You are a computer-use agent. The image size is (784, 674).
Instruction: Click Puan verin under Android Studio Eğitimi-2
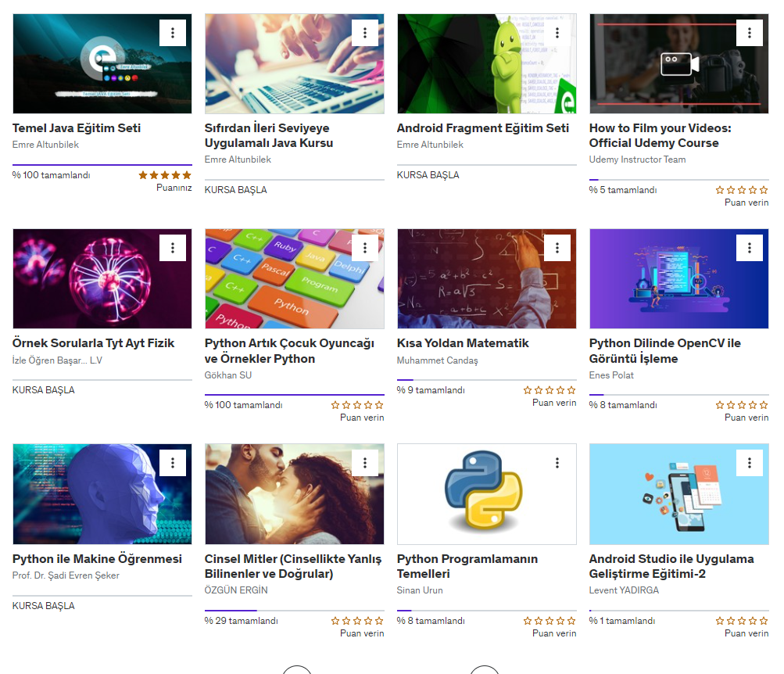point(746,633)
